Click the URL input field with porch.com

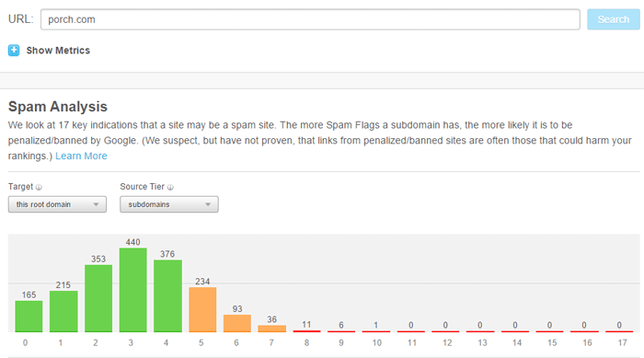click(x=310, y=19)
